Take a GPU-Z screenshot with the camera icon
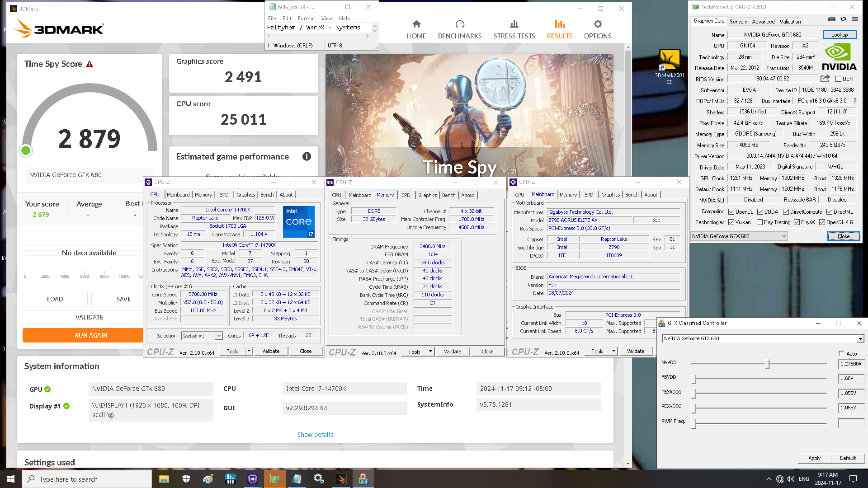The width and height of the screenshot is (868, 488). (x=831, y=19)
